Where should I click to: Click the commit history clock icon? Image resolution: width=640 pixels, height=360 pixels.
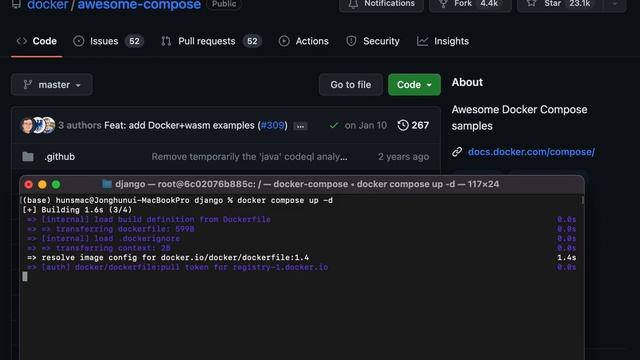click(403, 125)
